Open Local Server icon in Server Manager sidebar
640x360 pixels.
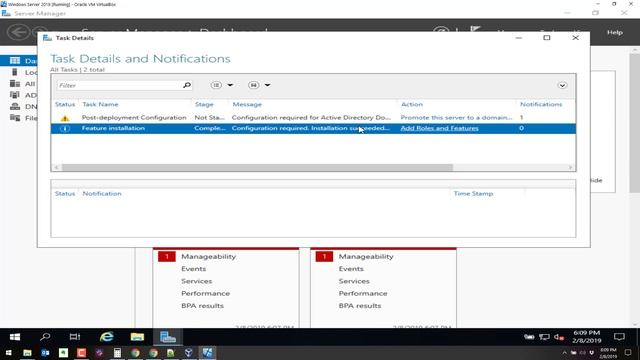(x=15, y=72)
